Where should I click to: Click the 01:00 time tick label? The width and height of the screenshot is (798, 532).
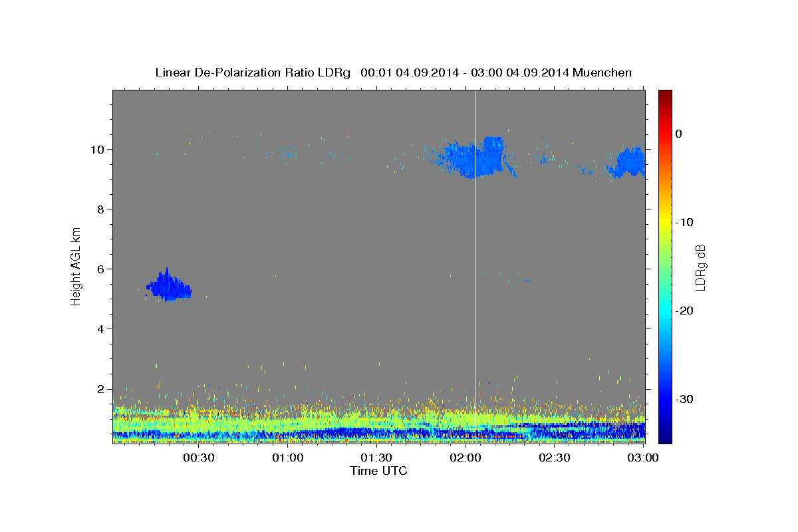287,458
